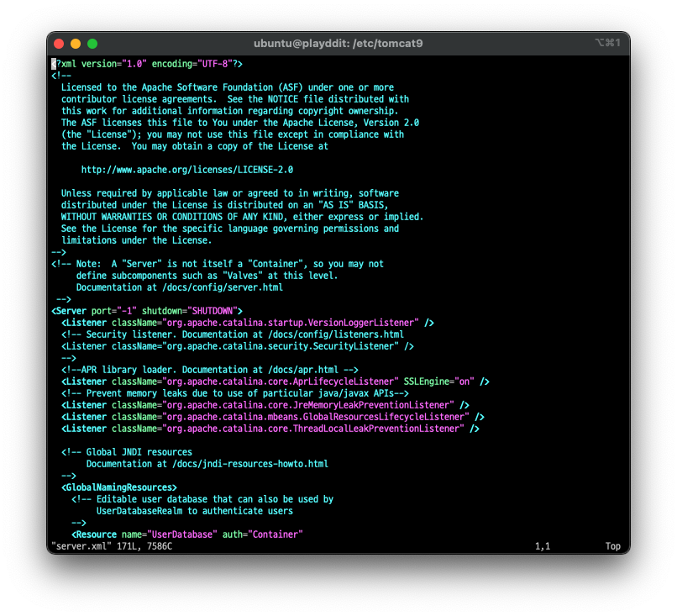The width and height of the screenshot is (677, 616).
Task: Click the 'Global JNDI resources' comment line
Action: tap(127, 452)
